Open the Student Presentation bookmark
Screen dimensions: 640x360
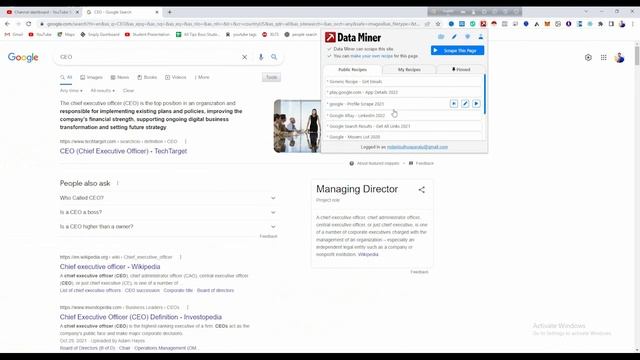(x=147, y=35)
